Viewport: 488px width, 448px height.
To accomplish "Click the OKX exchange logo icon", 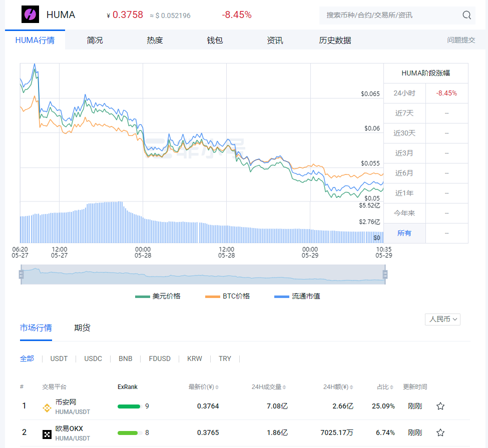I will (47, 434).
